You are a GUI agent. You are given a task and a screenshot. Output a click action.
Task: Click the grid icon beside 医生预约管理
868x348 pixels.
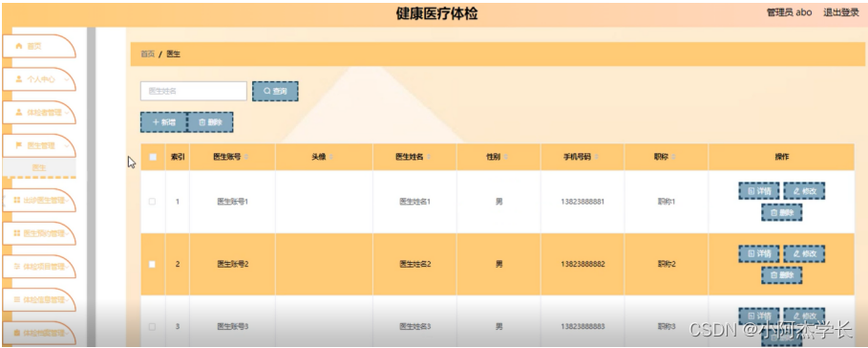click(x=16, y=233)
